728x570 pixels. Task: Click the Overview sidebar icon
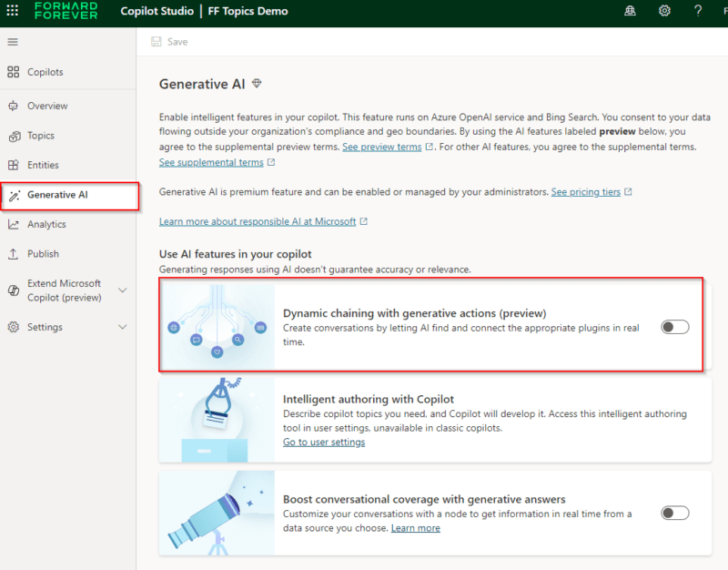[14, 106]
